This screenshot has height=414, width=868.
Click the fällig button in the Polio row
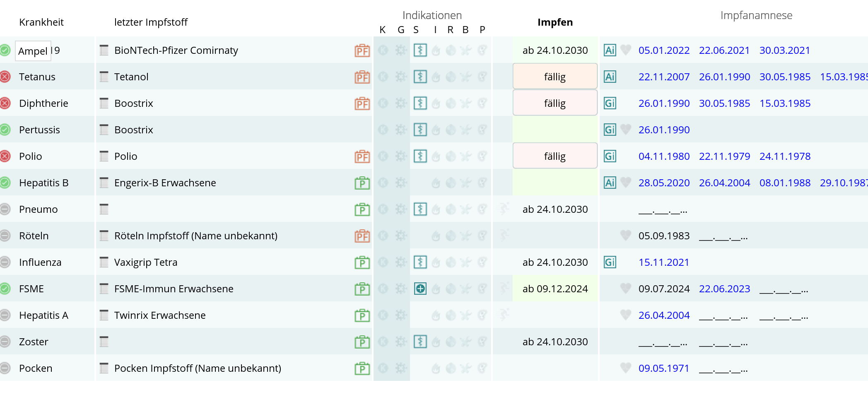tap(555, 156)
